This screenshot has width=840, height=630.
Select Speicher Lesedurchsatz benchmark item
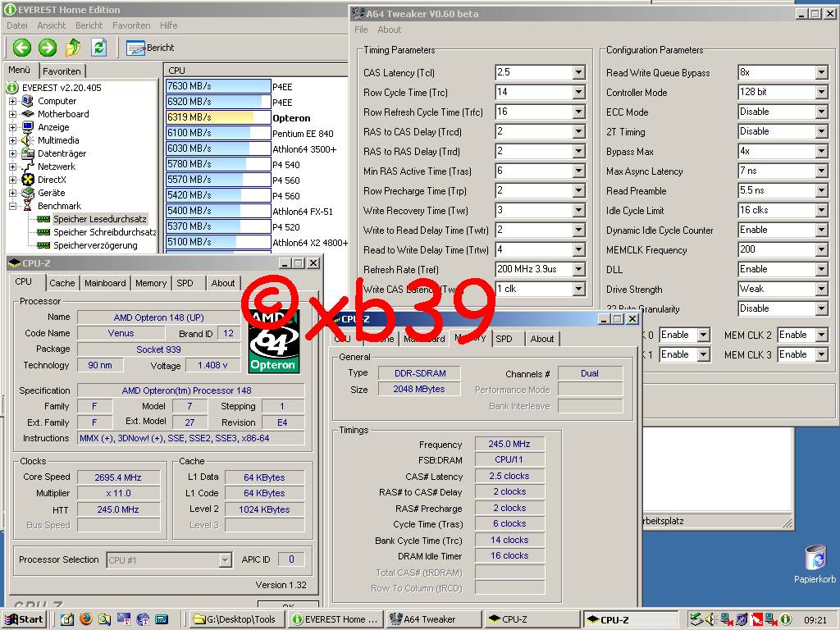pyautogui.click(x=99, y=219)
